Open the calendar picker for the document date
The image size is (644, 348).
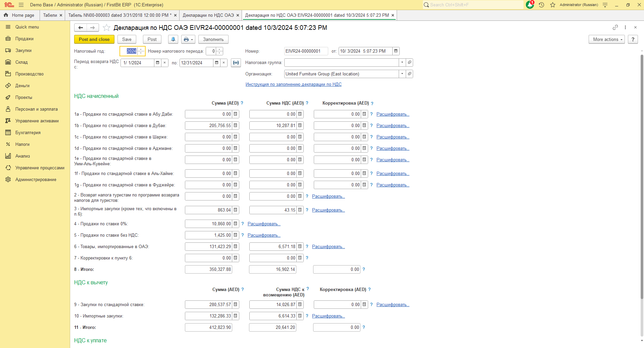tap(396, 51)
